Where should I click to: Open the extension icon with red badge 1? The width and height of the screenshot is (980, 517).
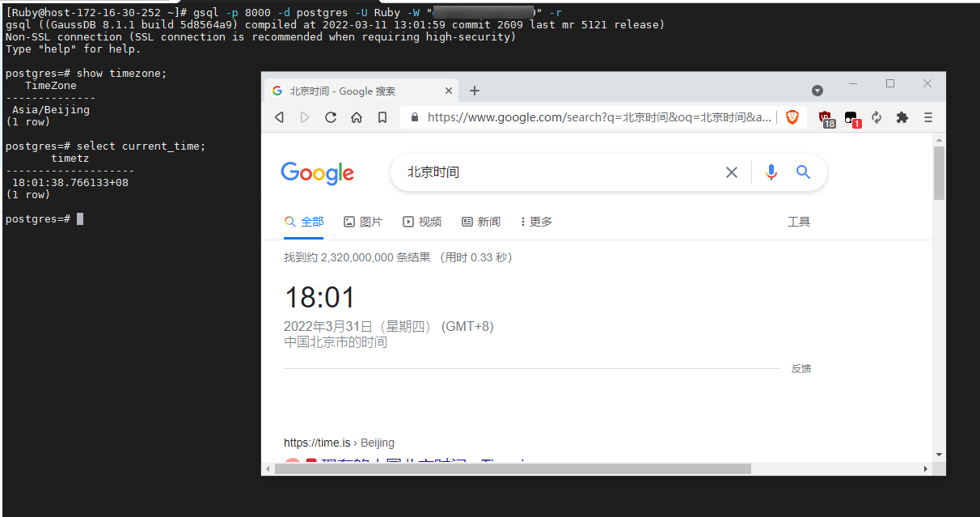pos(851,118)
